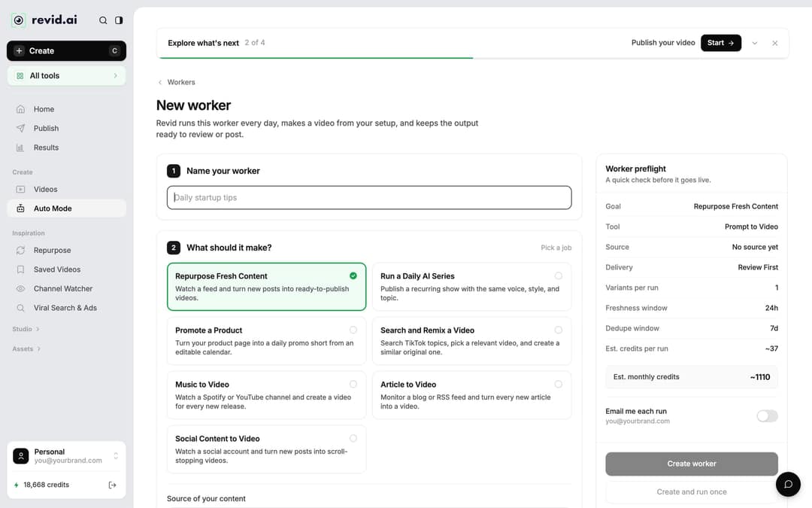Click the lightning bolt credits icon
This screenshot has width=812, height=508.
coord(16,485)
